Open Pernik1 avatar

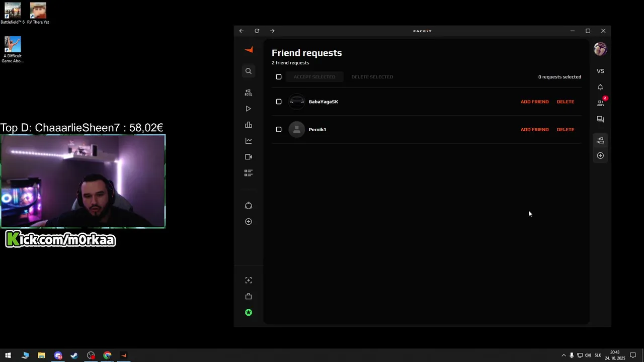(297, 130)
